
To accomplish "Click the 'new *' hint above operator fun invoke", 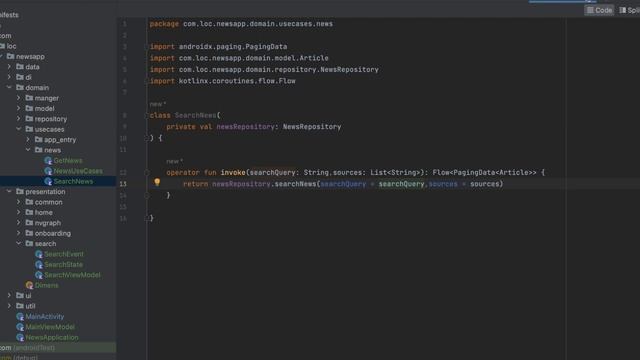I will tap(174, 161).
